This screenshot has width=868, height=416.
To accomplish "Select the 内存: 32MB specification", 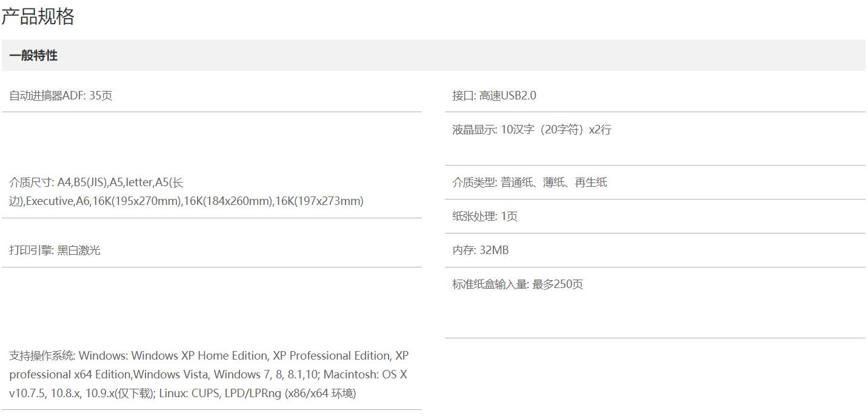I will 480,250.
